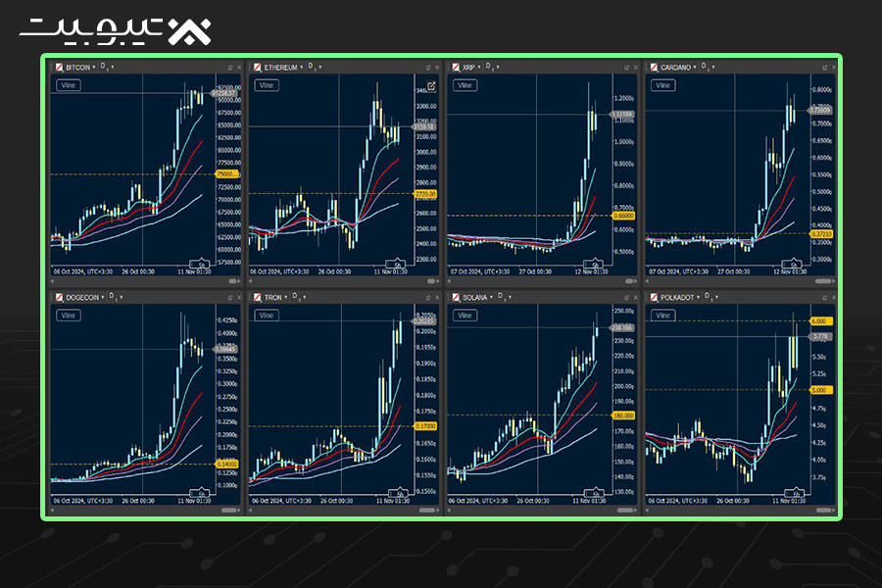Click the Vline button on CARDANO chart
Screen dimensions: 882x588
click(662, 85)
